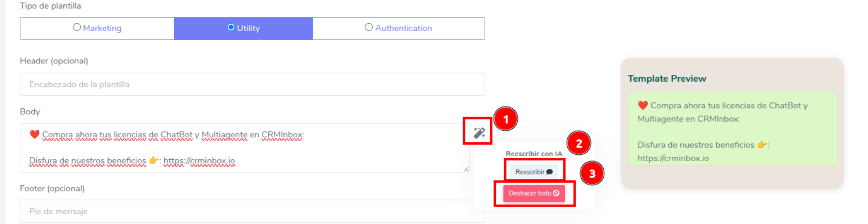This screenshot has height=224, width=868.
Task: Click pointing hand emoji in preview bubble
Action: [x=762, y=145]
